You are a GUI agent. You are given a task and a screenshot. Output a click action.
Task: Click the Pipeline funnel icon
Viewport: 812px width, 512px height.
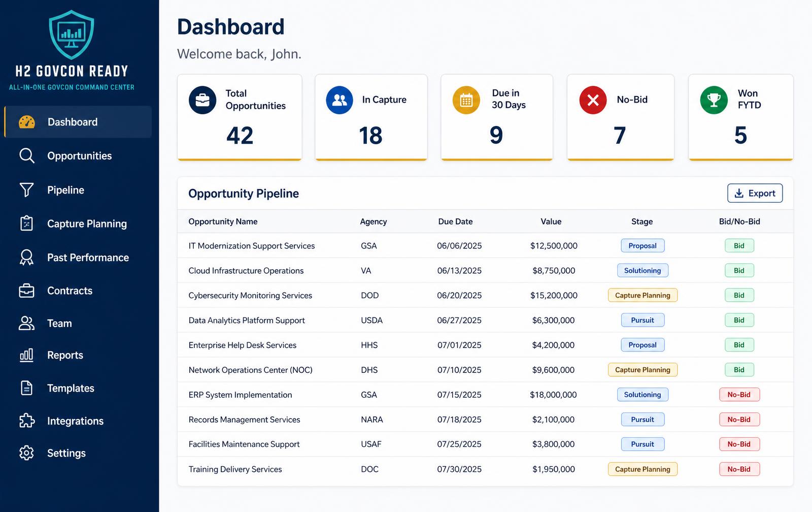(x=26, y=190)
